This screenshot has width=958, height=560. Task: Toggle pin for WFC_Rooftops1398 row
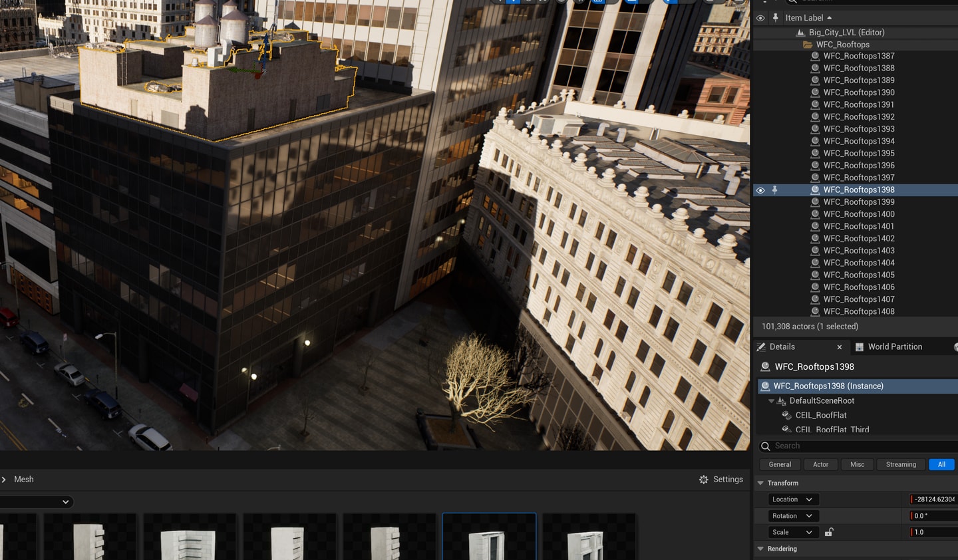774,190
